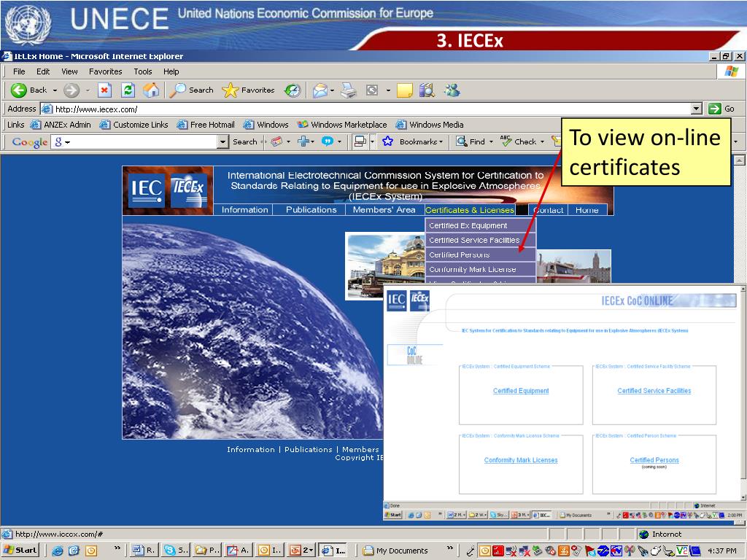This screenshot has height=560, width=747.
Task: Click the Conformity Mark Licenses link
Action: pyautogui.click(x=521, y=460)
